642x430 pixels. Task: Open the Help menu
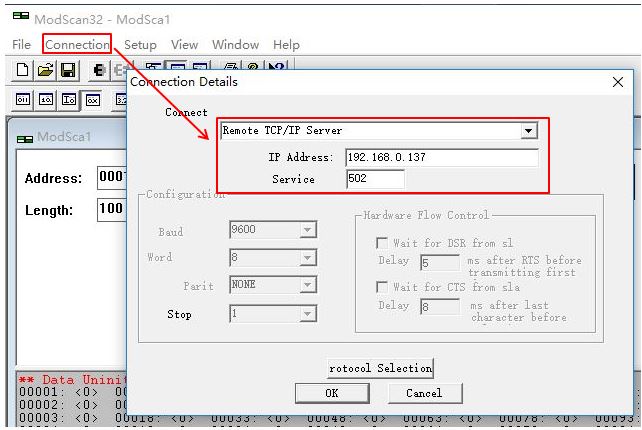click(286, 44)
